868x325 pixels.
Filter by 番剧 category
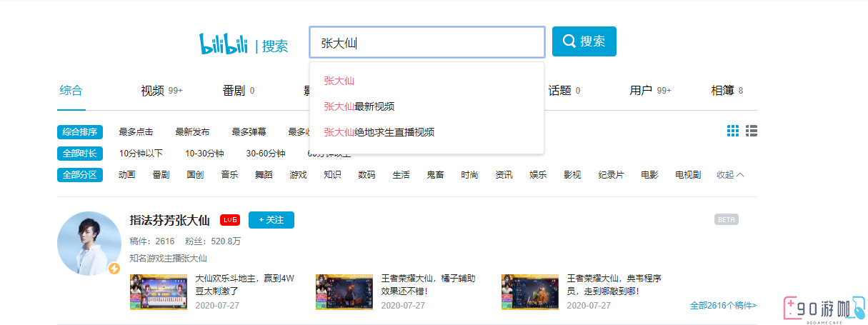point(161,175)
